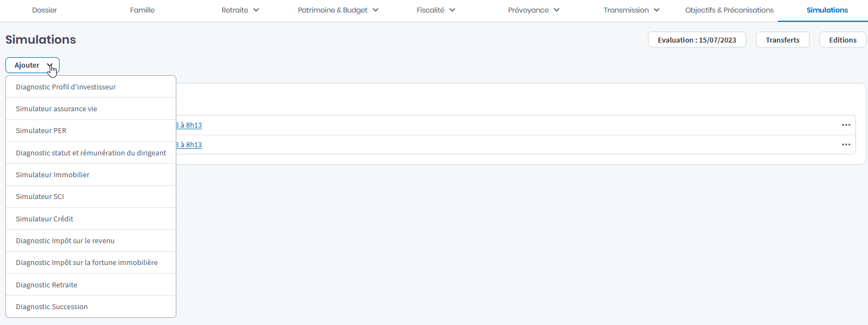Open the first row's three-dot options menu
868x325 pixels.
[x=846, y=125]
